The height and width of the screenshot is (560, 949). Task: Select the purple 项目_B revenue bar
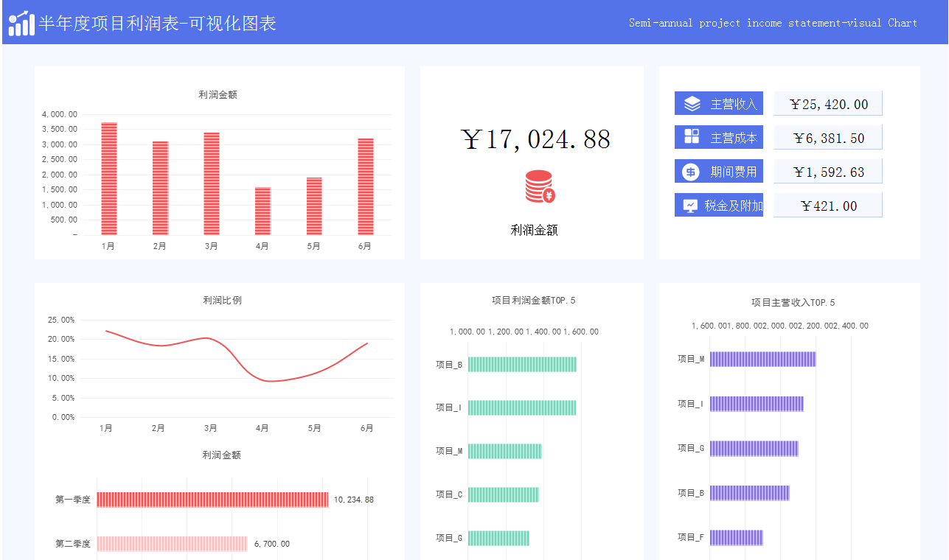click(750, 493)
